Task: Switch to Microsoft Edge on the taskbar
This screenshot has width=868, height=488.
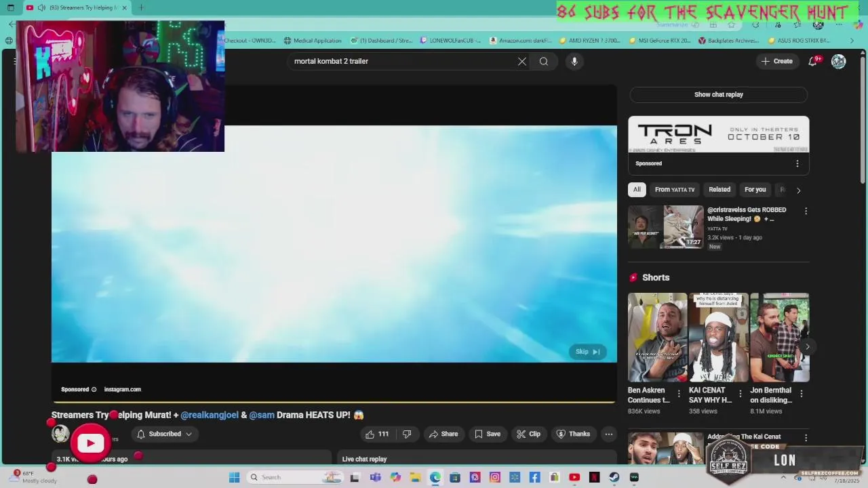Action: pos(435,478)
